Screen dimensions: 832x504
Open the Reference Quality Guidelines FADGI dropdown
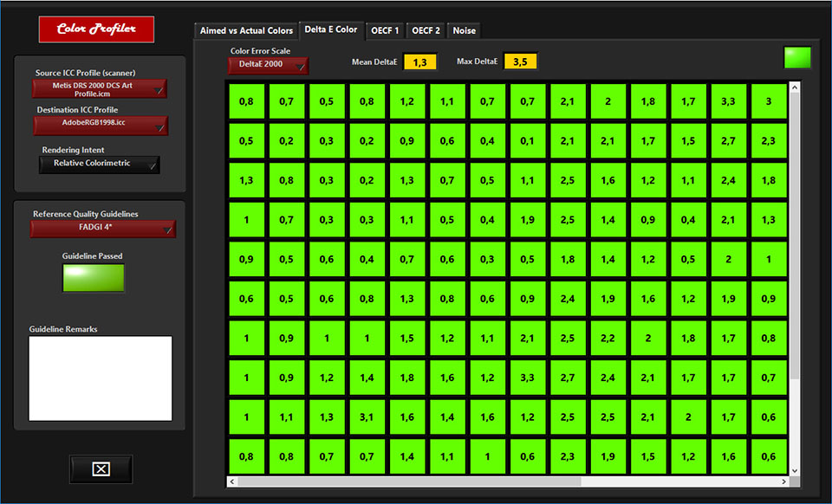coord(102,229)
